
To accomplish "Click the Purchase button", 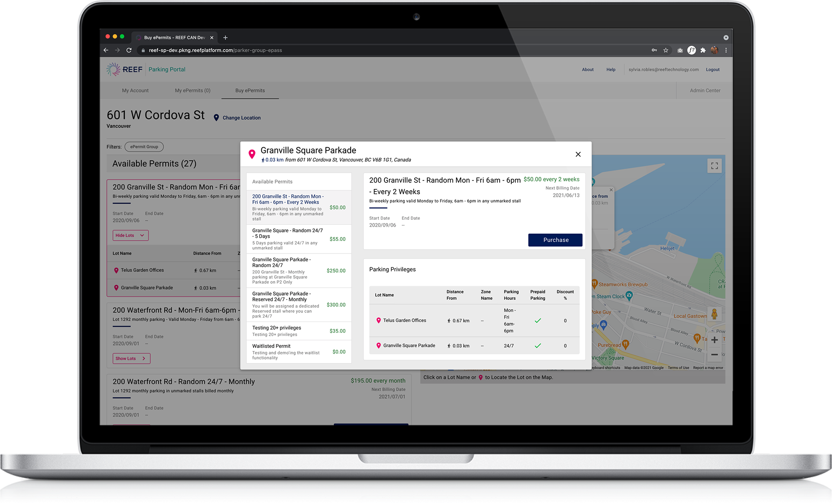I will (556, 240).
